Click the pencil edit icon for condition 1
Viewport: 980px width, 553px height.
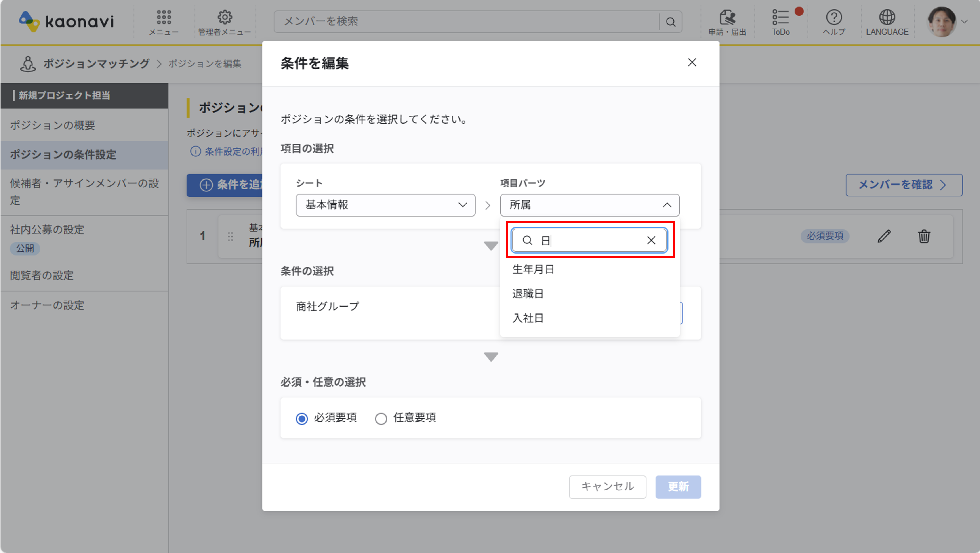[884, 236]
